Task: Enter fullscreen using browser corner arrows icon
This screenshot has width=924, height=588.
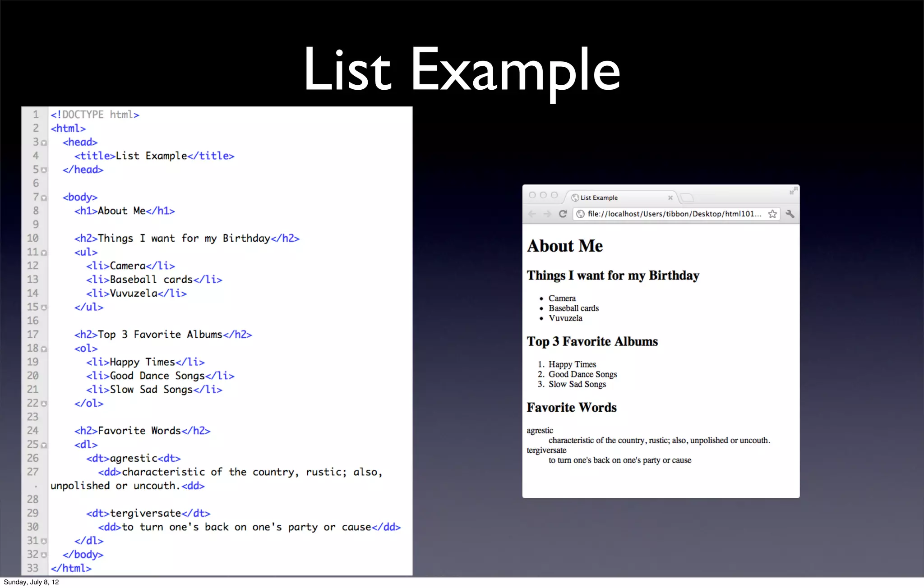Action: click(x=793, y=190)
